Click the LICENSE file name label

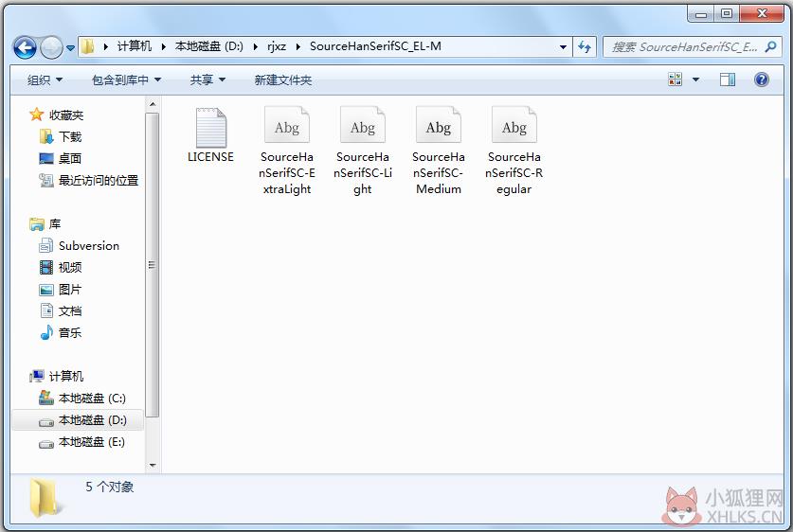(x=211, y=157)
